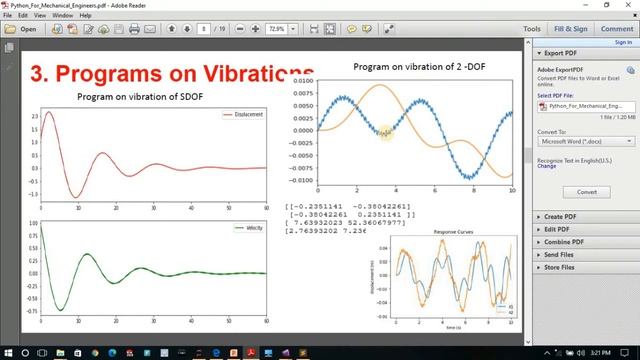This screenshot has height=360, width=640.
Task: Open the View menu
Action: 40,16
